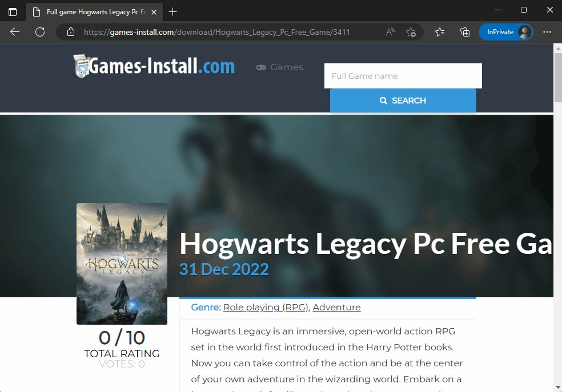Screen dimensions: 562x392
Task: Add page to favorites via star icon
Action: coord(411,33)
